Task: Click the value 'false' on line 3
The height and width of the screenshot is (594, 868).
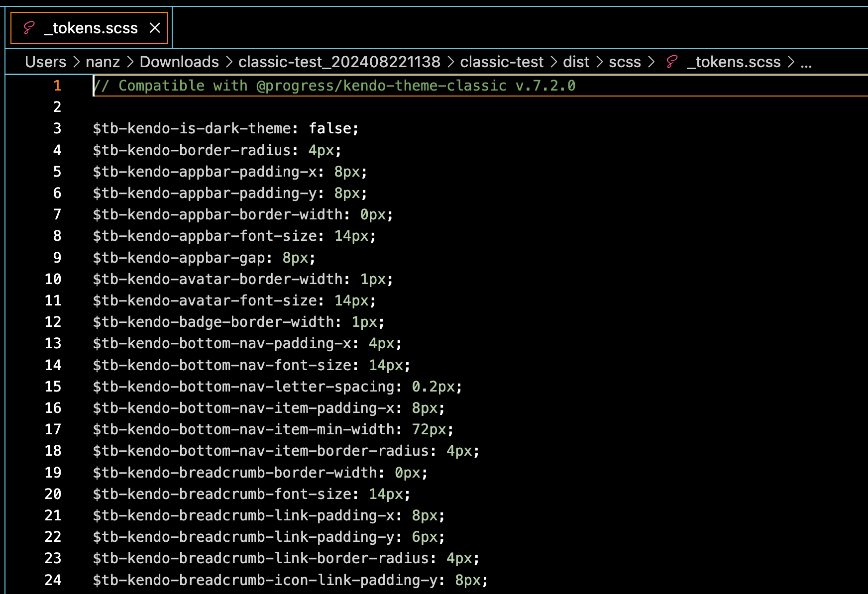Action: (x=329, y=128)
